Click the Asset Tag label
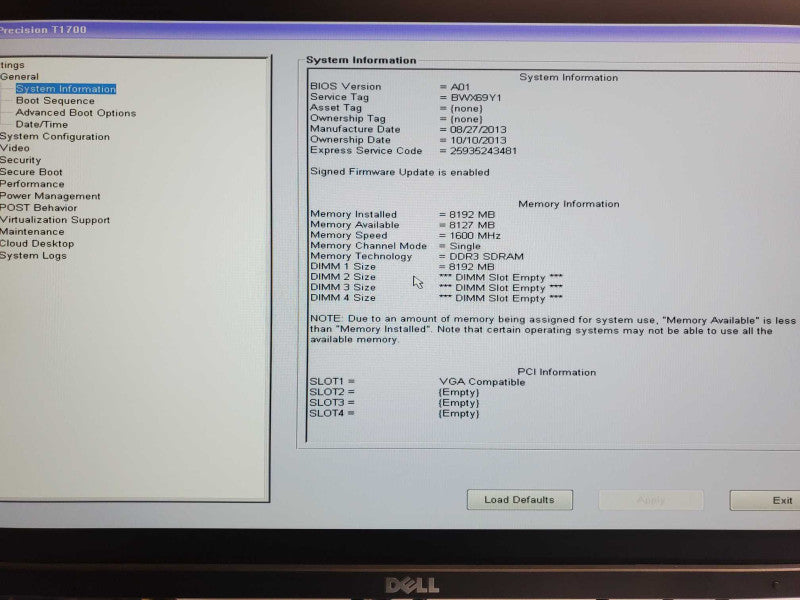800x600 pixels. tap(336, 108)
